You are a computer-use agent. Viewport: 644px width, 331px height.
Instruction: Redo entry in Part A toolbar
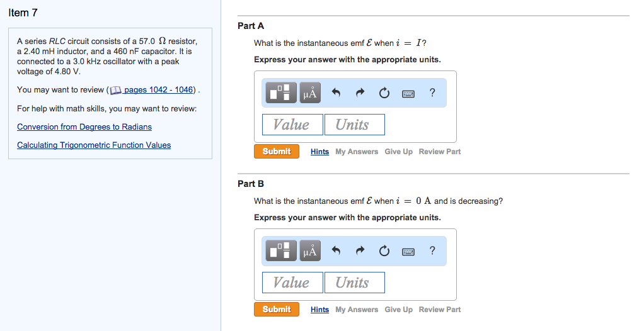[x=360, y=93]
